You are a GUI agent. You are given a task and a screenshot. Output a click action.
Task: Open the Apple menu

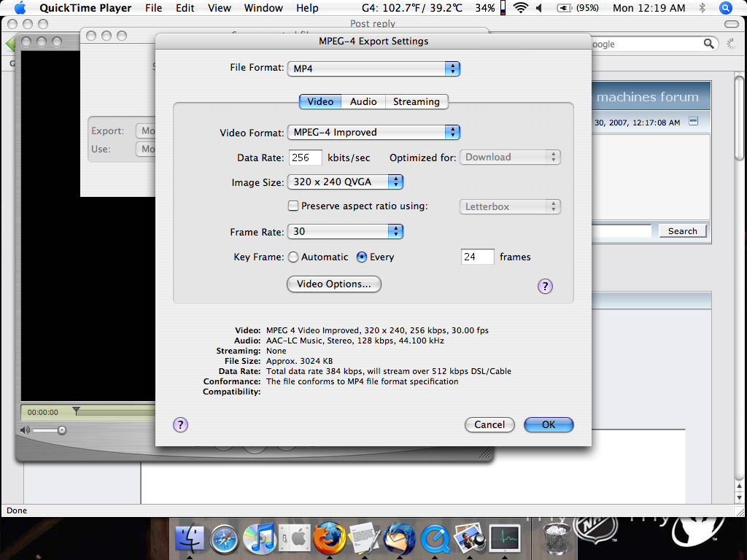tap(20, 7)
